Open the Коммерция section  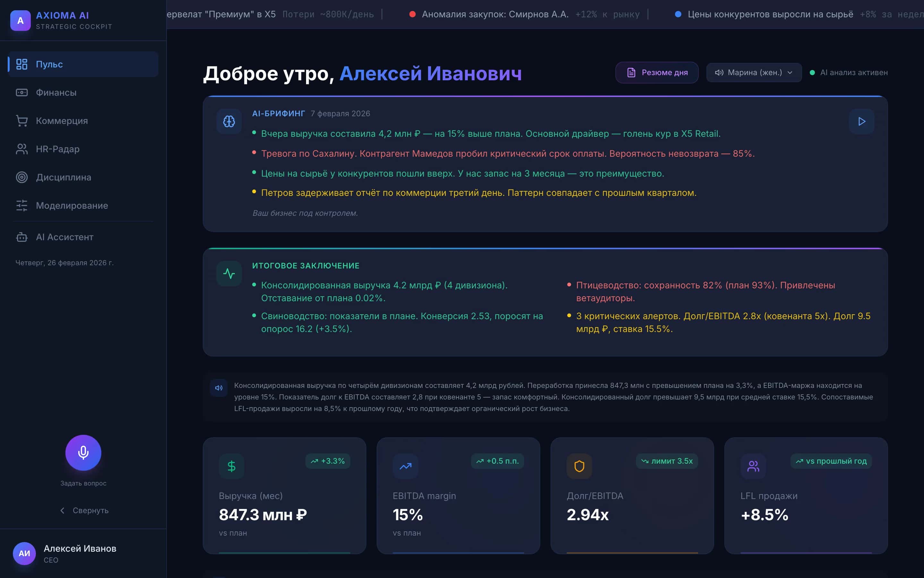(83, 121)
